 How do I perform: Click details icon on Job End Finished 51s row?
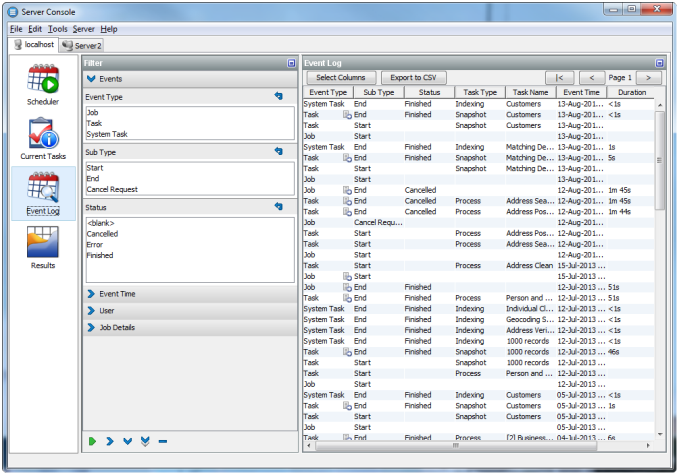(347, 287)
